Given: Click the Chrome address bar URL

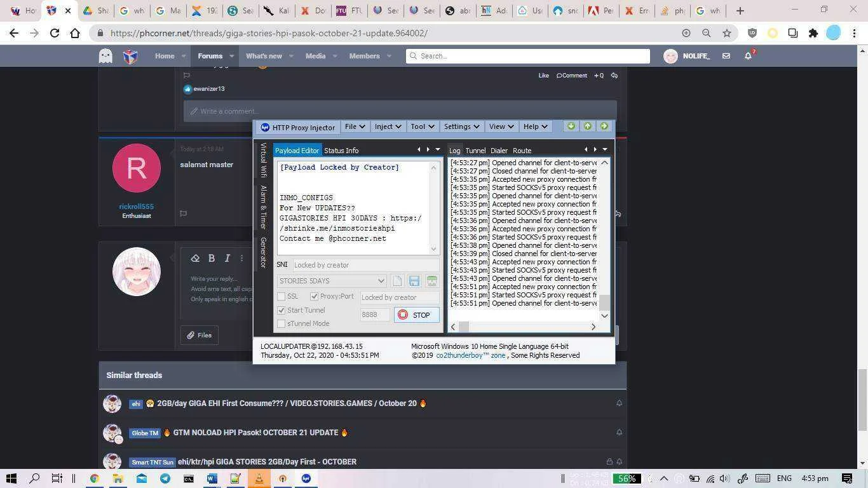Looking at the screenshot, I should [269, 33].
